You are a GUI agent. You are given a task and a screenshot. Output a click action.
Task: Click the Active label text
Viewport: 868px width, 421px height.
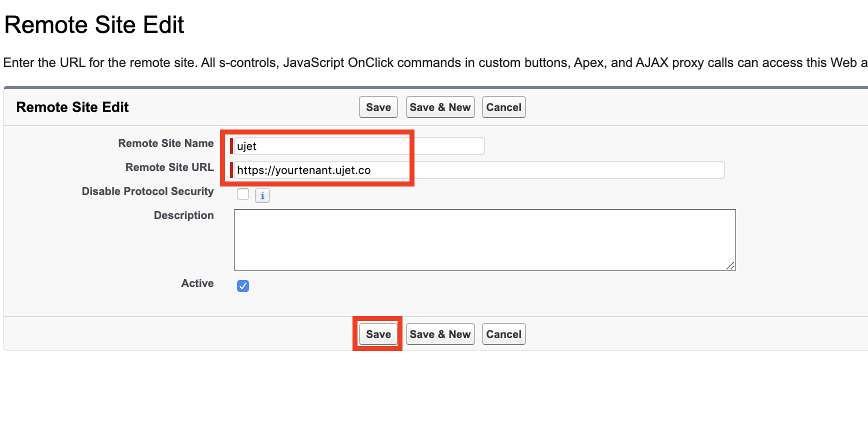coord(197,283)
